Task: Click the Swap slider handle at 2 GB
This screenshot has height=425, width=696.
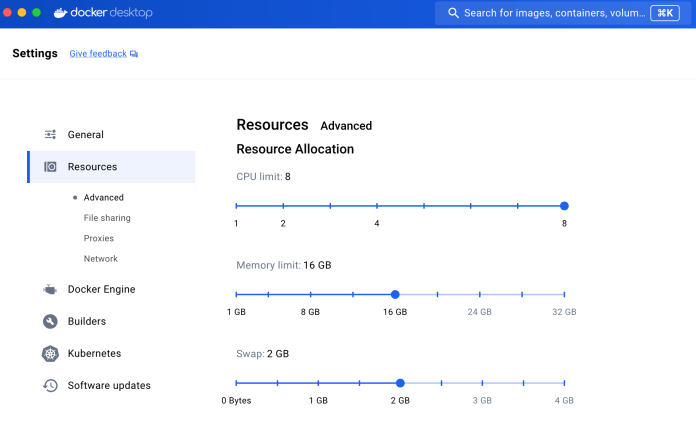Action: pos(400,383)
